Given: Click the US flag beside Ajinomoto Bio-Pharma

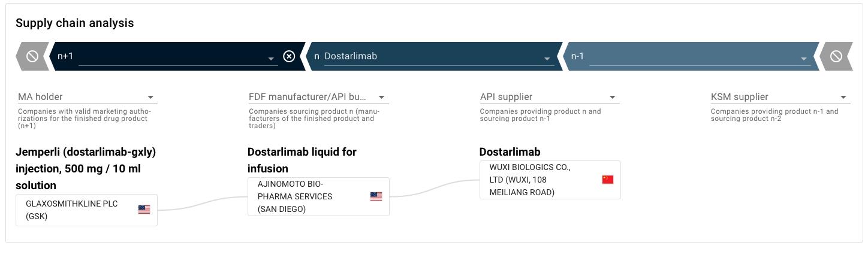Looking at the screenshot, I should (x=376, y=196).
